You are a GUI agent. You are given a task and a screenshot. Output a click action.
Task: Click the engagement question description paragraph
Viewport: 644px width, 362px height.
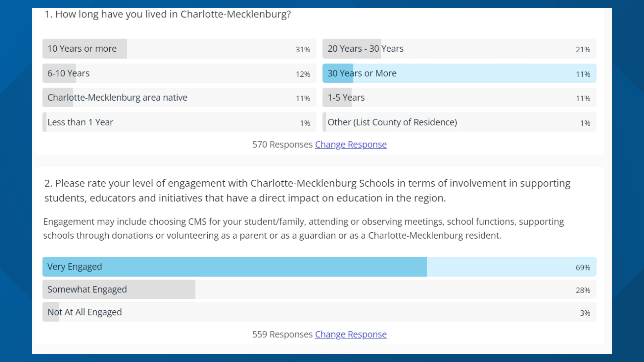pos(302,228)
